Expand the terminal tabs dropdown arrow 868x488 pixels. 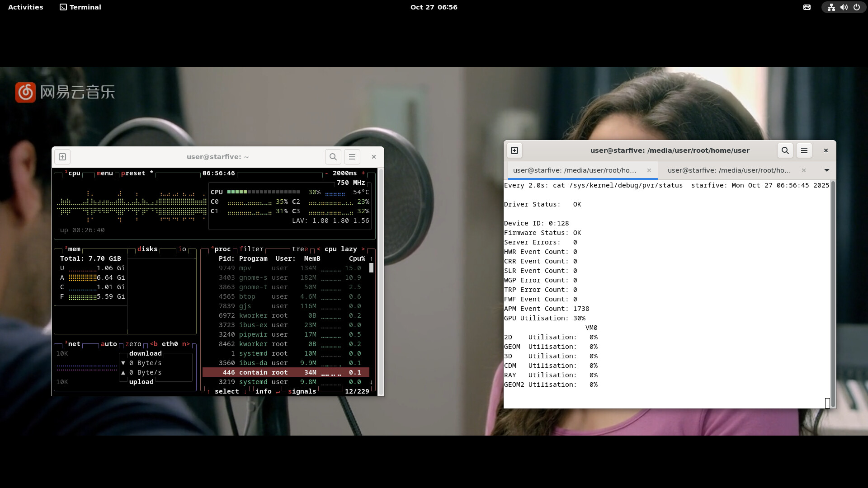(826, 170)
